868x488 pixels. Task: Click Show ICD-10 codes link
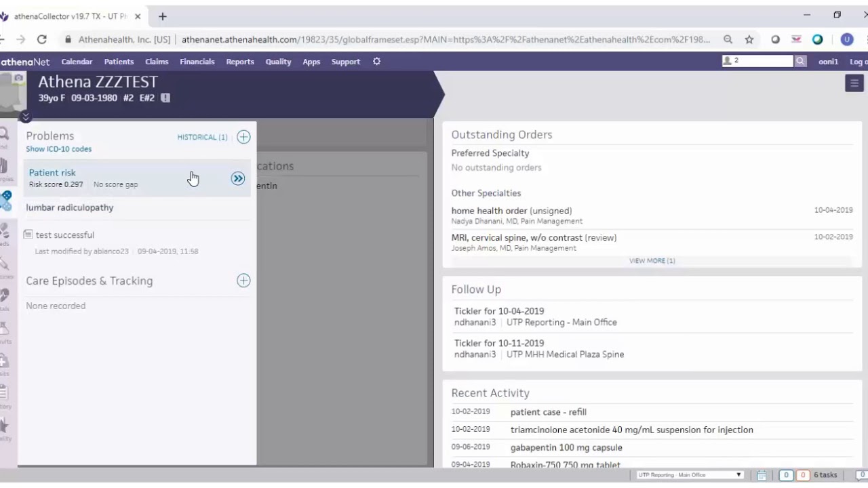(59, 149)
